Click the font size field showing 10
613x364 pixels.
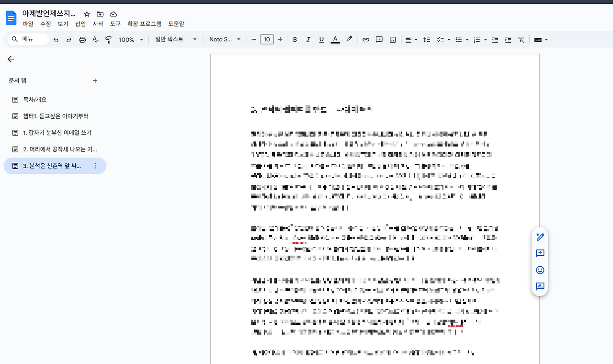point(267,40)
